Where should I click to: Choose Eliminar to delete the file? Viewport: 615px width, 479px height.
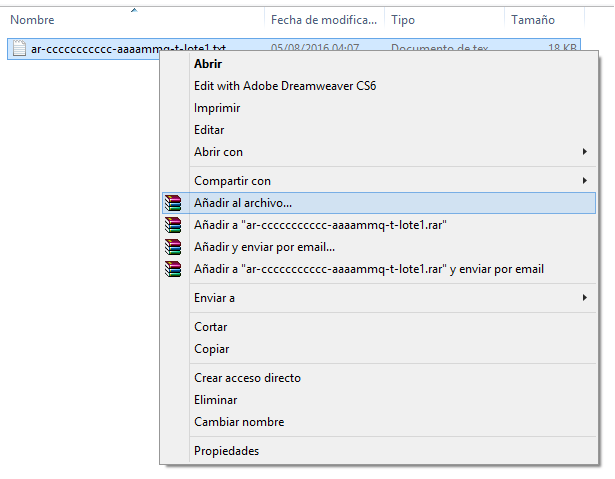[216, 400]
